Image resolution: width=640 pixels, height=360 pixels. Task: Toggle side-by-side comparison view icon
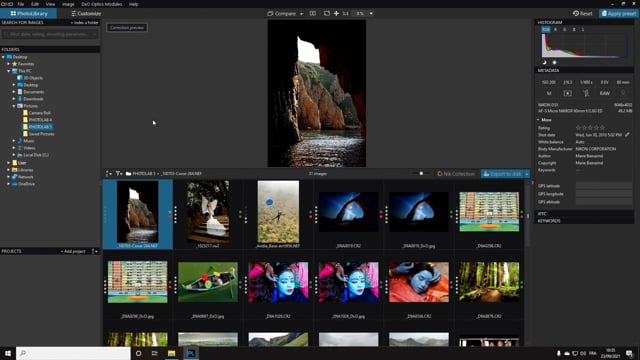tap(313, 13)
